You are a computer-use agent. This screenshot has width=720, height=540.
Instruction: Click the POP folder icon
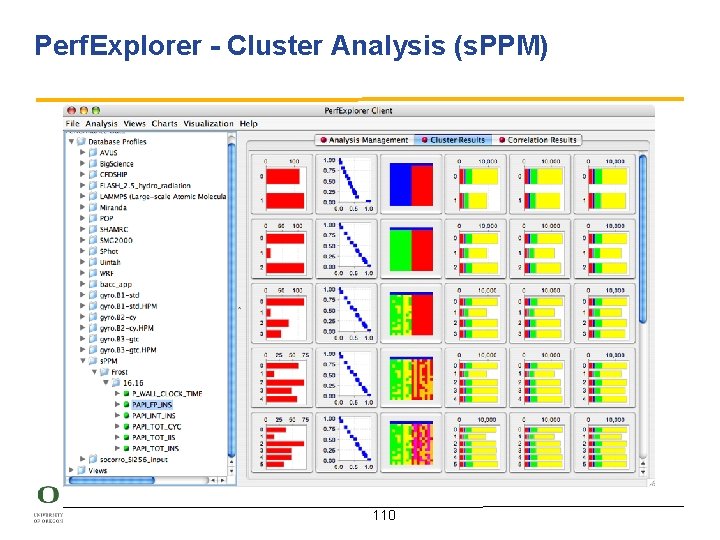tap(93, 218)
